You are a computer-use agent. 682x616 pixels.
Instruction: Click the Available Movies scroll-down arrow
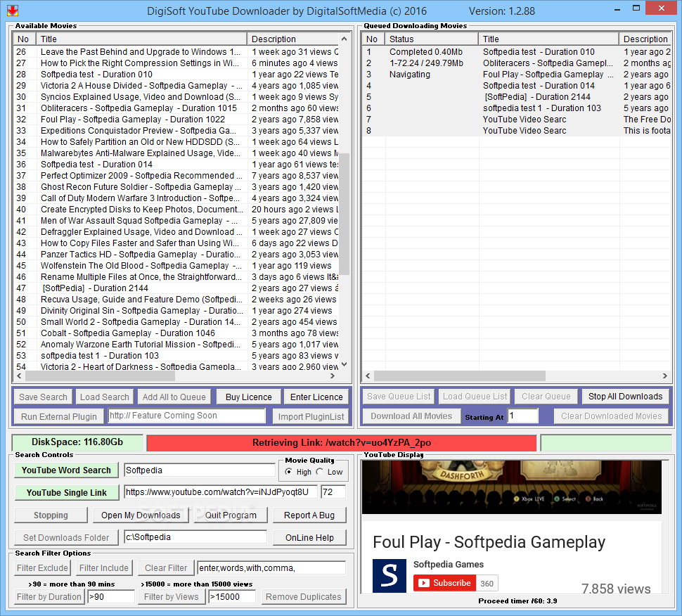[344, 364]
